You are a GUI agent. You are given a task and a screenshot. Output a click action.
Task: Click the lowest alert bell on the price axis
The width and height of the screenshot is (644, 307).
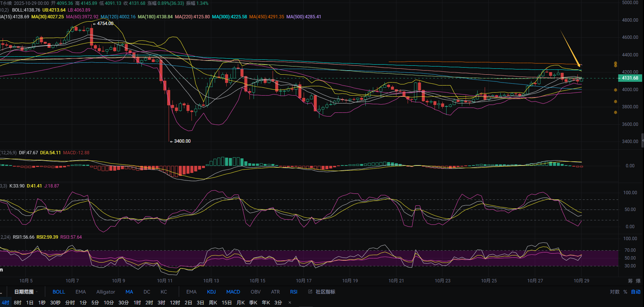pos(615,112)
